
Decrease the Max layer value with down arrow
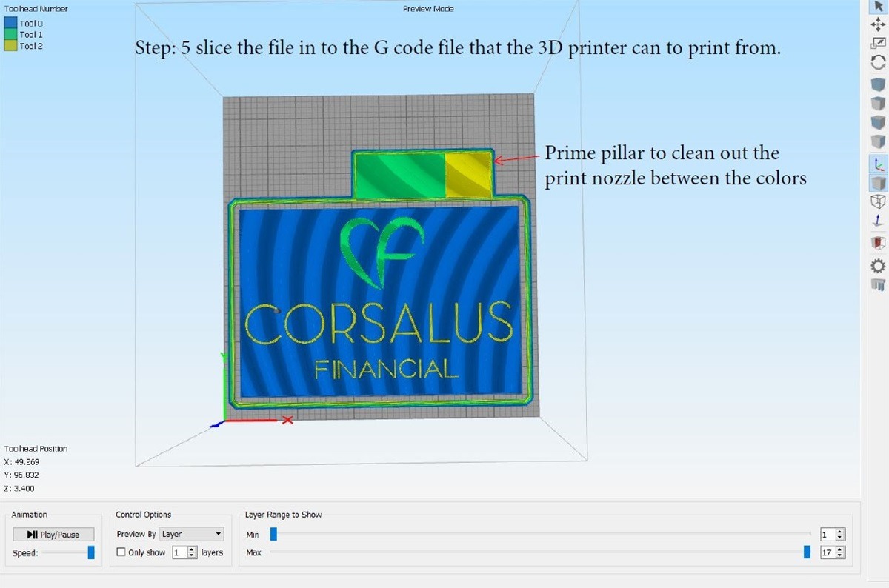click(x=839, y=555)
